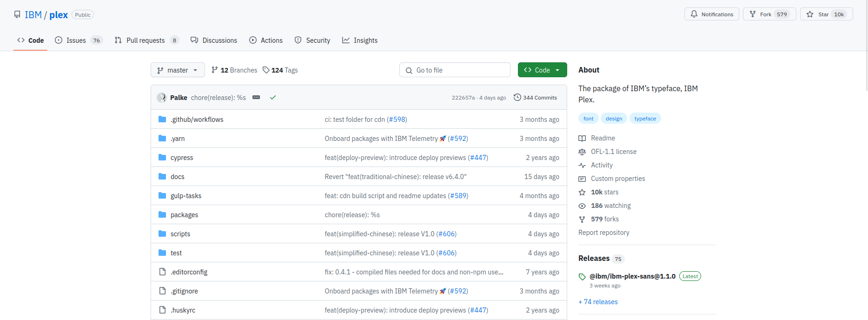Screen dimensions: 868x320
Task: Open the Pull requests tab
Action: [x=146, y=40]
